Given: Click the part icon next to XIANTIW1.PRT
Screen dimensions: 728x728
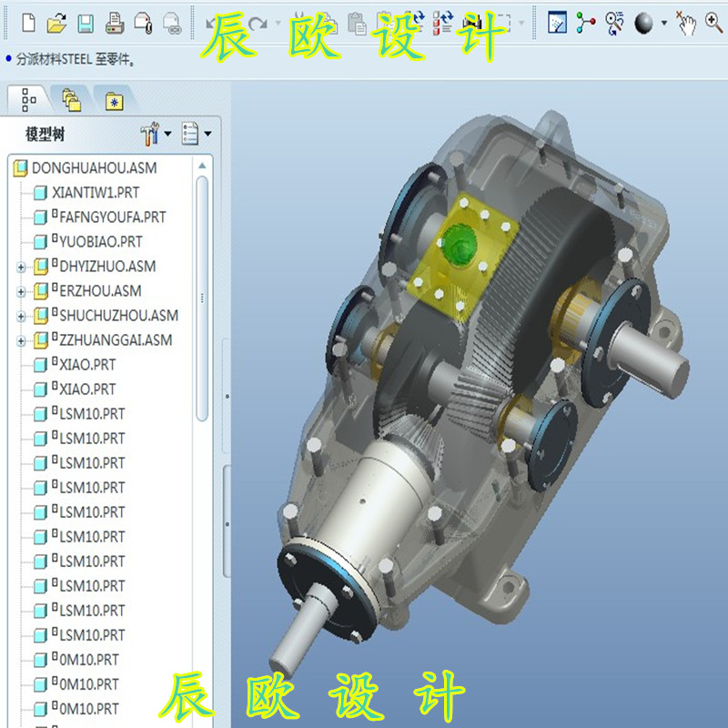Looking at the screenshot, I should click(40, 193).
